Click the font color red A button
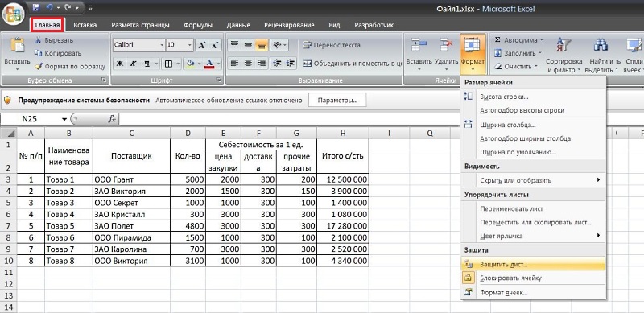 pyautogui.click(x=209, y=64)
